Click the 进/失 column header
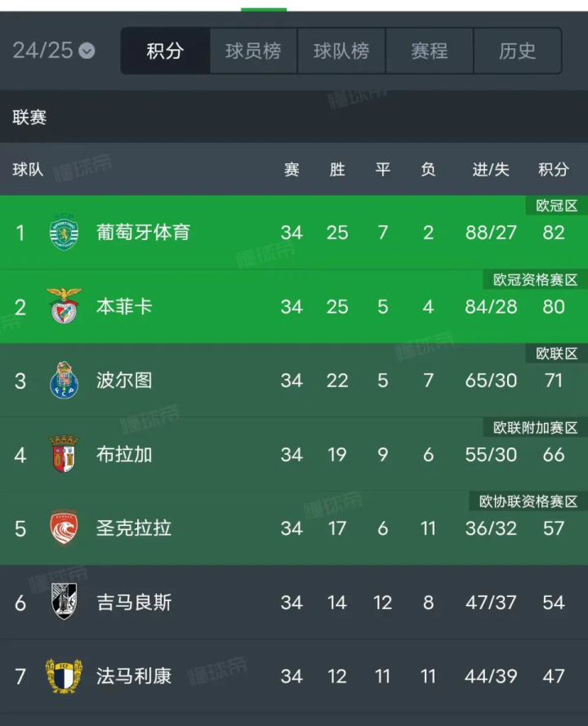 [x=491, y=170]
